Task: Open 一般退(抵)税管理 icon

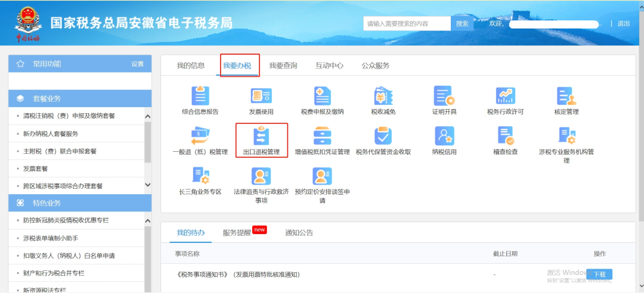Action: (x=200, y=136)
